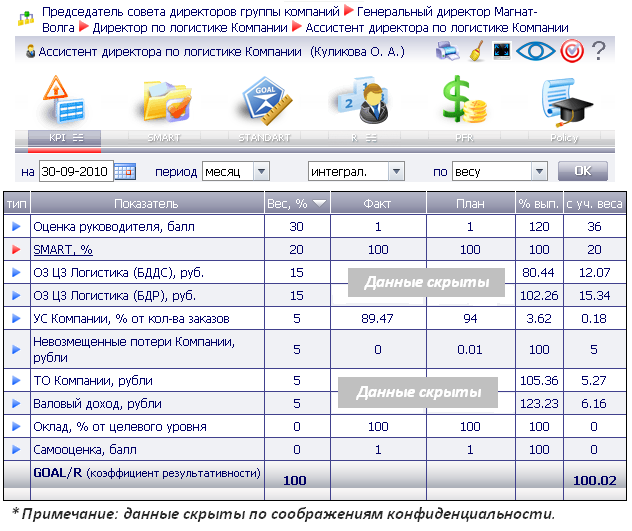Open the SMART folder icon
This screenshot has width=632, height=531.
tap(166, 101)
